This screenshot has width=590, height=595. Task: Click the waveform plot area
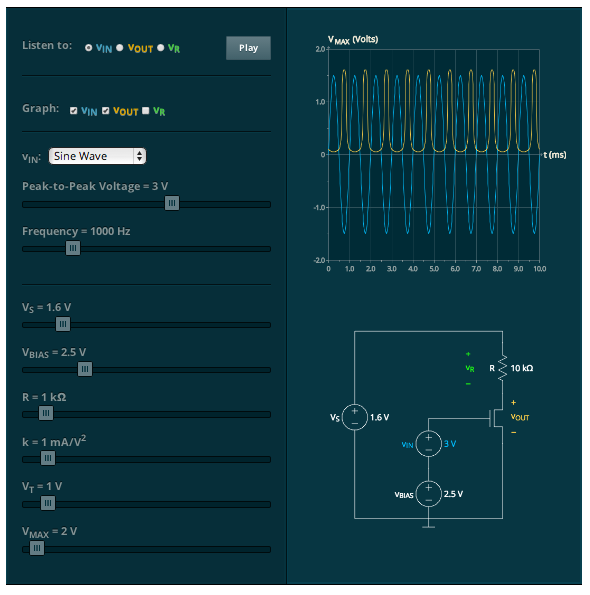434,155
